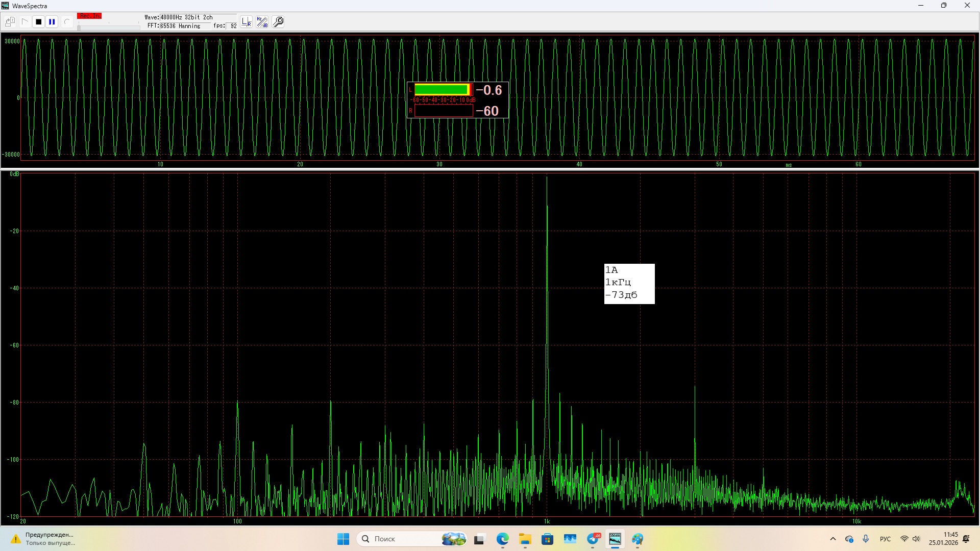This screenshot has width=980, height=551.
Task: Open Telegram from the taskbar
Action: pos(593,539)
